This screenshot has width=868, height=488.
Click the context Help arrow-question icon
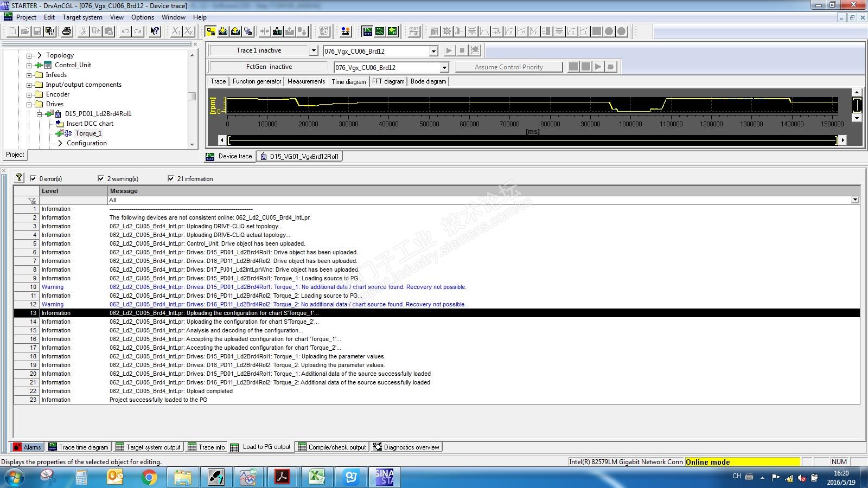tap(155, 31)
